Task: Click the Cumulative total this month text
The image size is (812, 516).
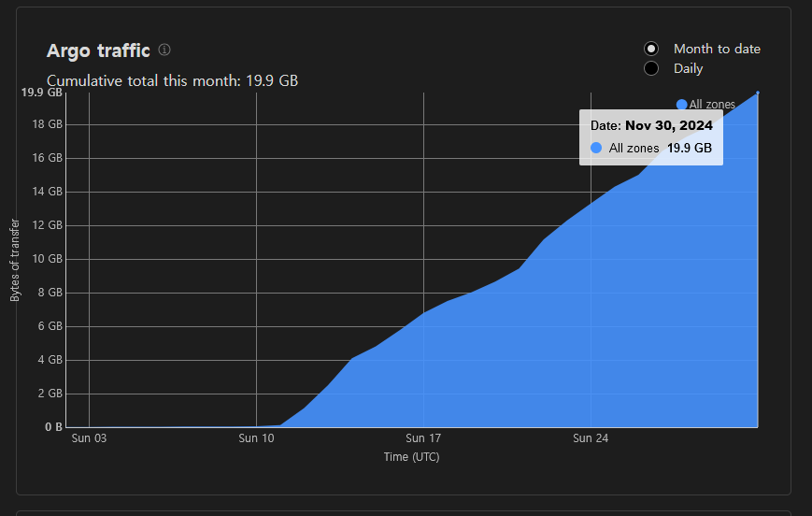Action: click(172, 80)
